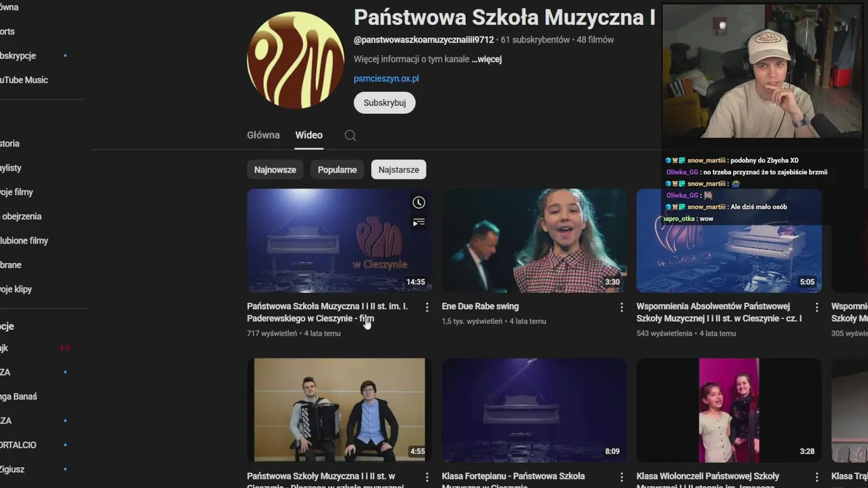
Task: Open Twoje klipy in the sidebar
Action: pos(16,289)
